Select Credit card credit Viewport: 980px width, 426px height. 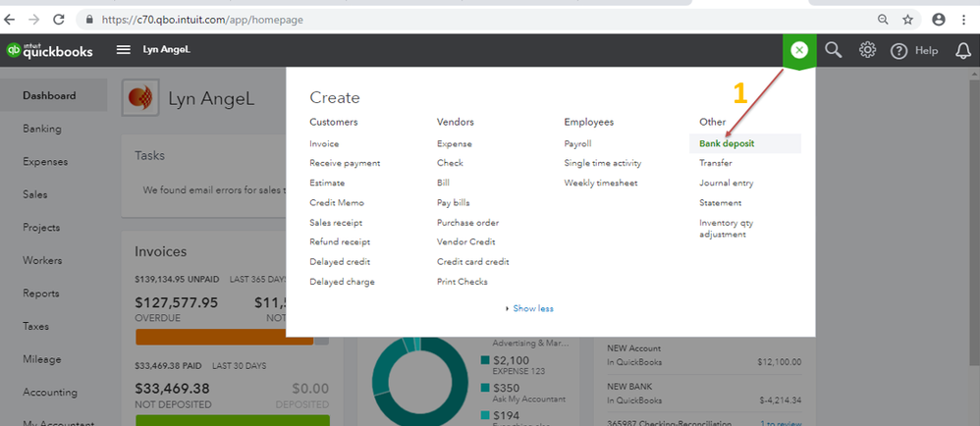tap(473, 262)
